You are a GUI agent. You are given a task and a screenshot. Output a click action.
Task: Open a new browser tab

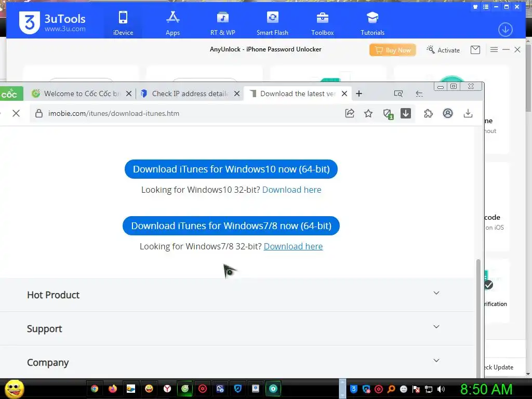pos(359,94)
